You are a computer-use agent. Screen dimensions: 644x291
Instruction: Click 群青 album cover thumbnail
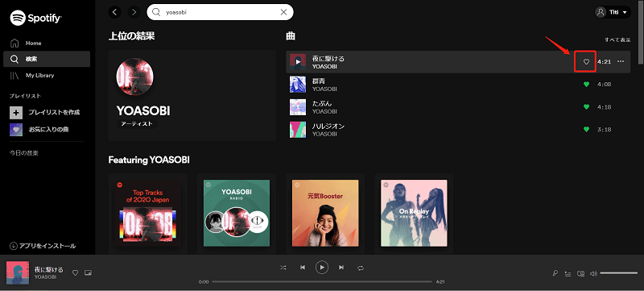tap(298, 85)
